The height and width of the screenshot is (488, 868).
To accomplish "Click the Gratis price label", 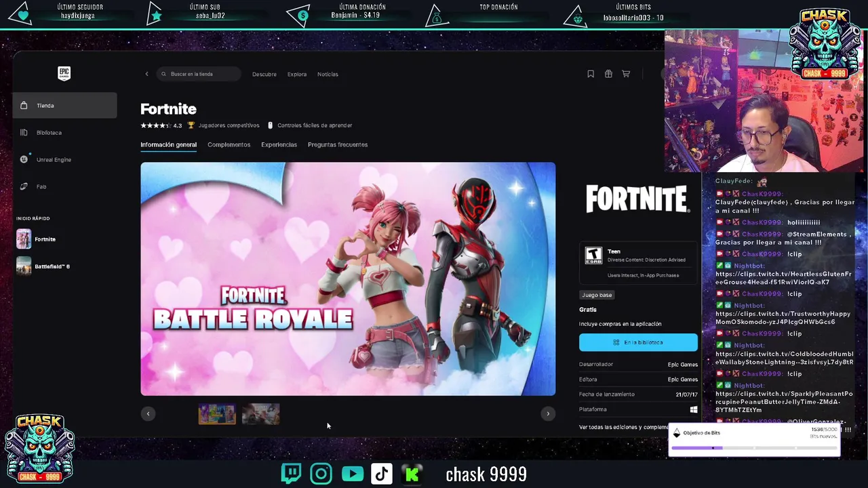I will click(x=588, y=310).
